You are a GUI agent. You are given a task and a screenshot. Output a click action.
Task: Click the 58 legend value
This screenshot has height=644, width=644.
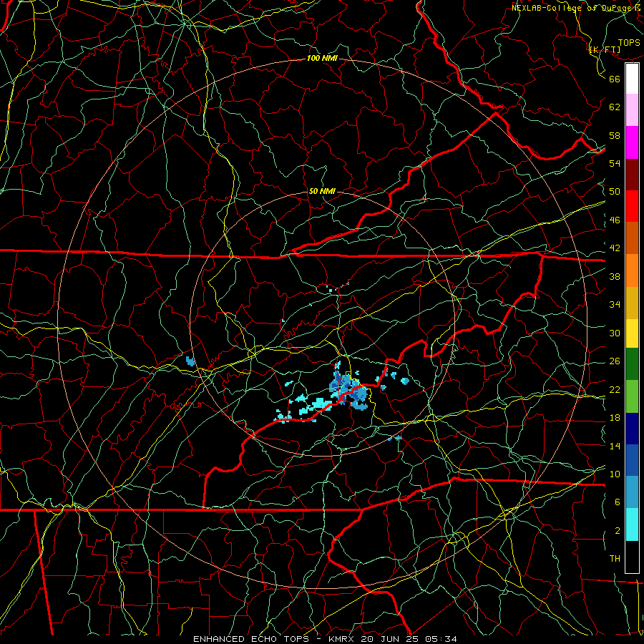coord(615,135)
